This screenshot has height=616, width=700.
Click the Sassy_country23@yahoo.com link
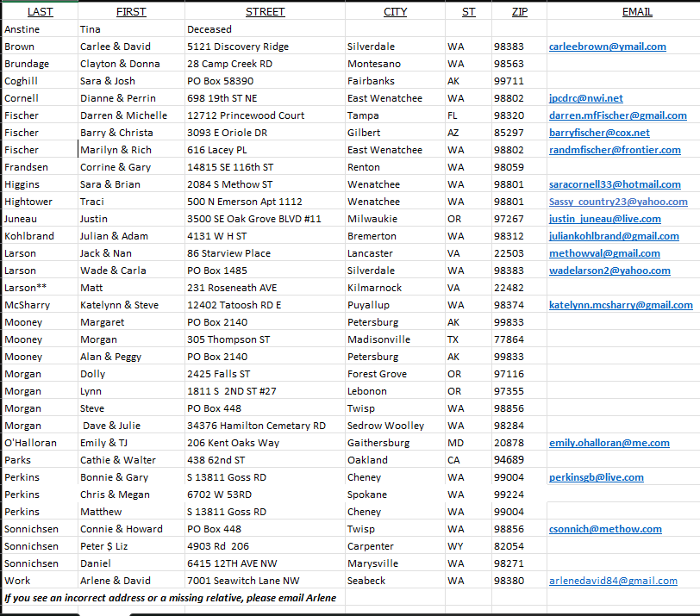(618, 202)
